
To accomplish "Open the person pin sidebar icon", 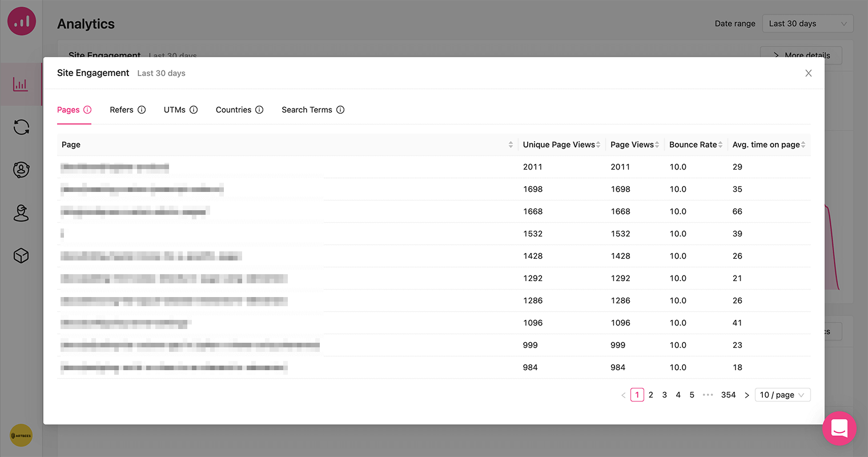I will coord(21,213).
